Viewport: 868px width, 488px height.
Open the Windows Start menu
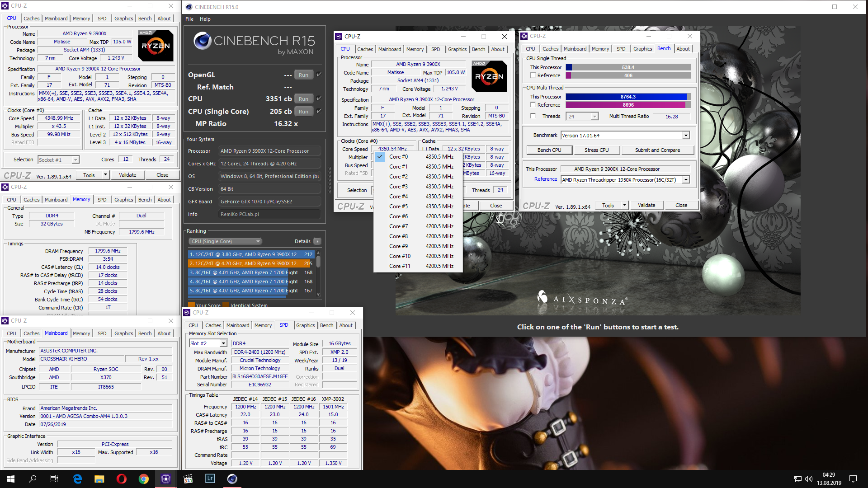point(11,479)
